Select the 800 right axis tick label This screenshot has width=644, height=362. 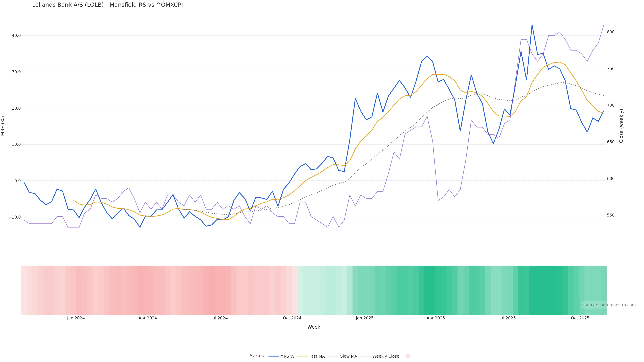pyautogui.click(x=611, y=32)
